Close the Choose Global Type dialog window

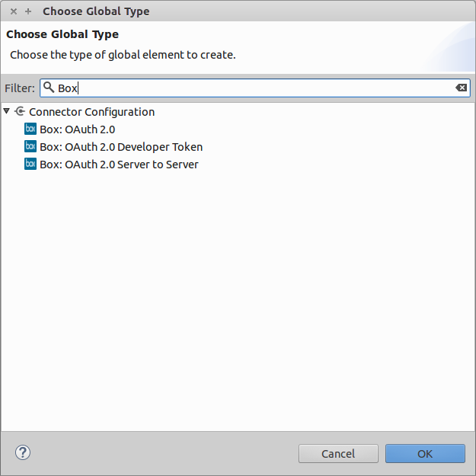(x=14, y=11)
